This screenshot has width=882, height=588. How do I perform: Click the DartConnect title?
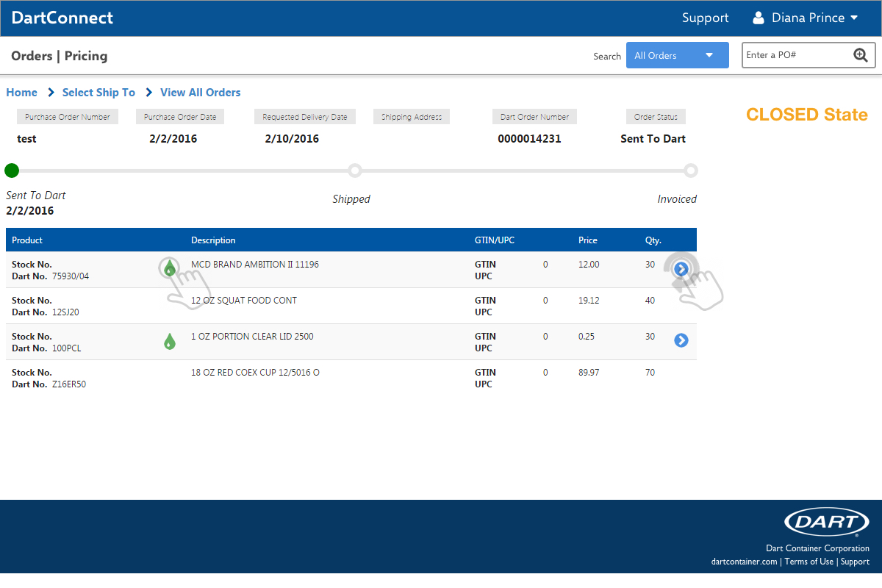click(x=62, y=18)
